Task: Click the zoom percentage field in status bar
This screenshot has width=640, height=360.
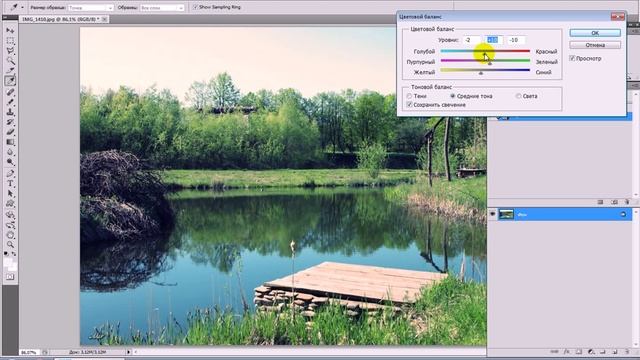Action: [29, 352]
